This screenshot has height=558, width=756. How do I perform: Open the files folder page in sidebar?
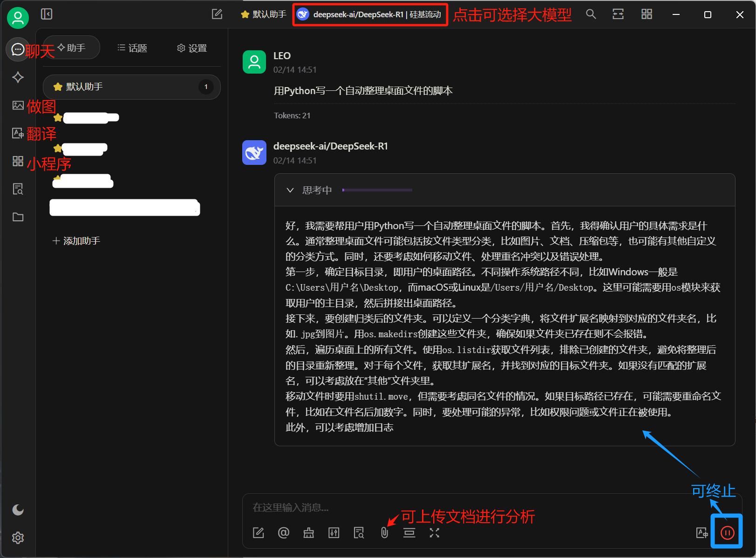[18, 217]
